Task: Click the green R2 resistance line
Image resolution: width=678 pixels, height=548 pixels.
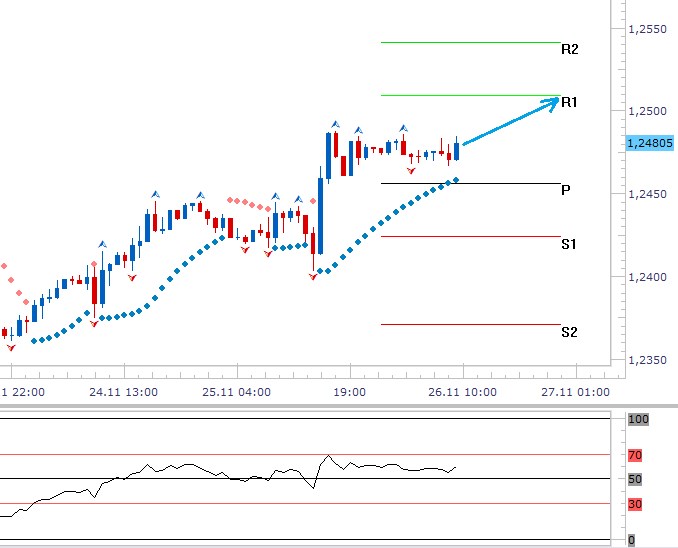Action: tap(470, 42)
